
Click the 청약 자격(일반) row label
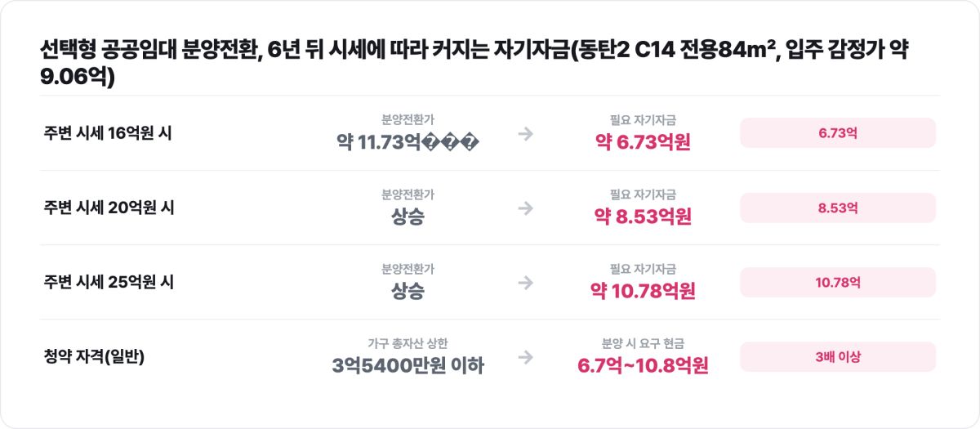94,356
